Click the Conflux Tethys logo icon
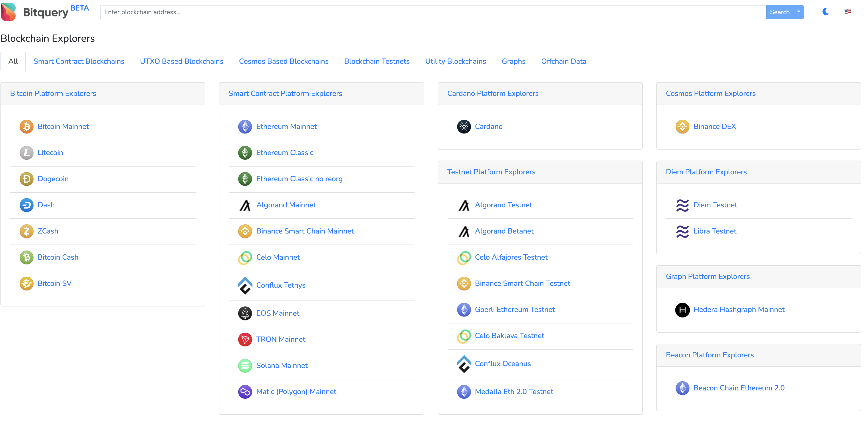Screen dimensions: 868x434 tap(245, 285)
